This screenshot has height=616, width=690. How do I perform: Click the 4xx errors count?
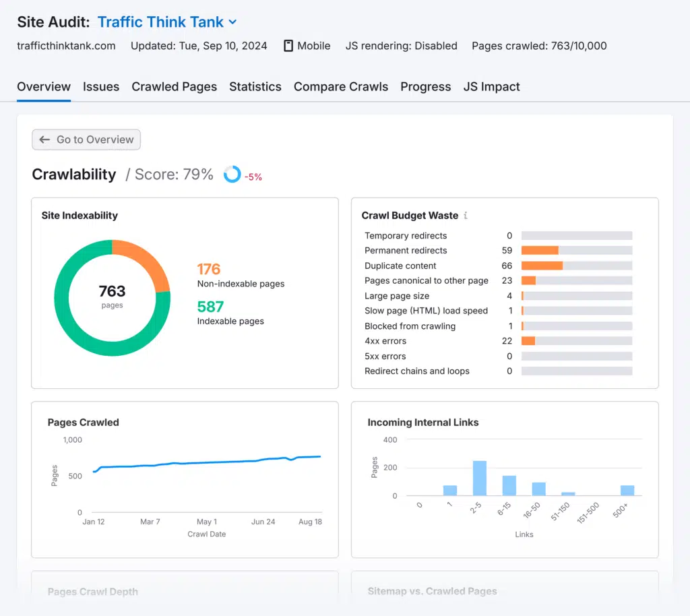click(507, 341)
